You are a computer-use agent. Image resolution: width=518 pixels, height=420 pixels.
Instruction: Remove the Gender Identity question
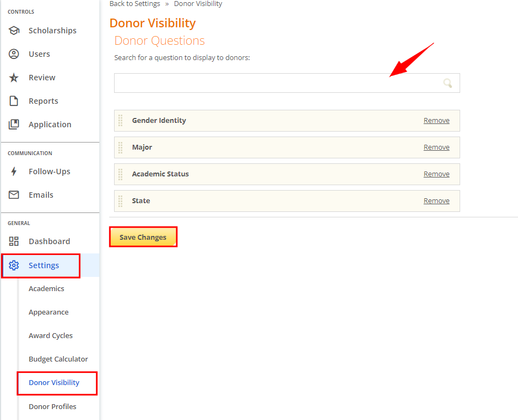point(436,120)
